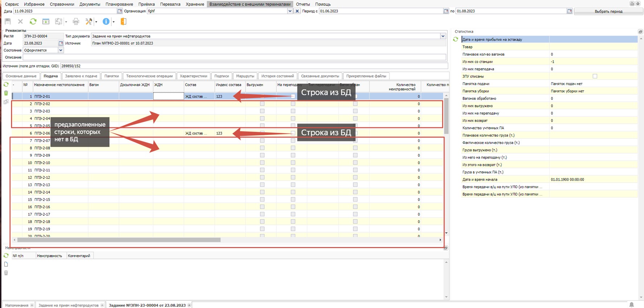
Task: Check Выгружен box for row ППЭ-2-02
Action: click(262, 104)
